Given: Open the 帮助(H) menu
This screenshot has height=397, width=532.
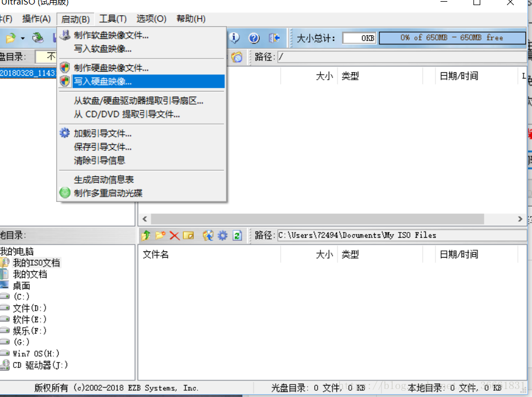Looking at the screenshot, I should 191,19.
